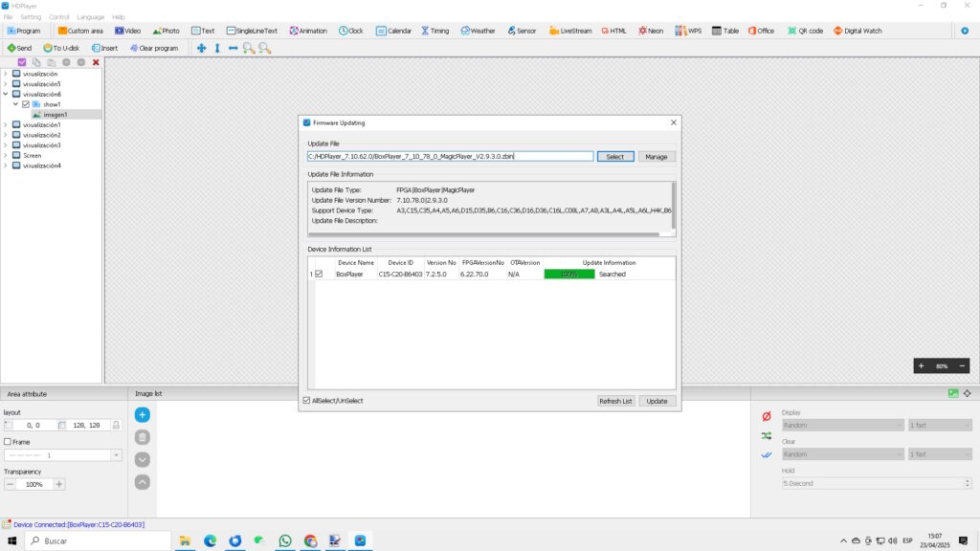The image size is (980, 551).
Task: Insert an Animation element
Action: [x=308, y=31]
